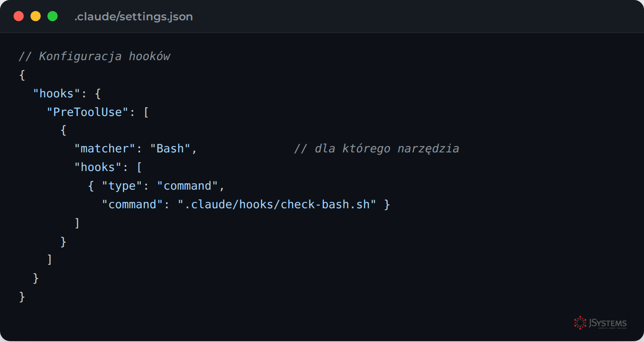Select the comment "// dla którego narzędzia"
The image size is (644, 342).
377,149
